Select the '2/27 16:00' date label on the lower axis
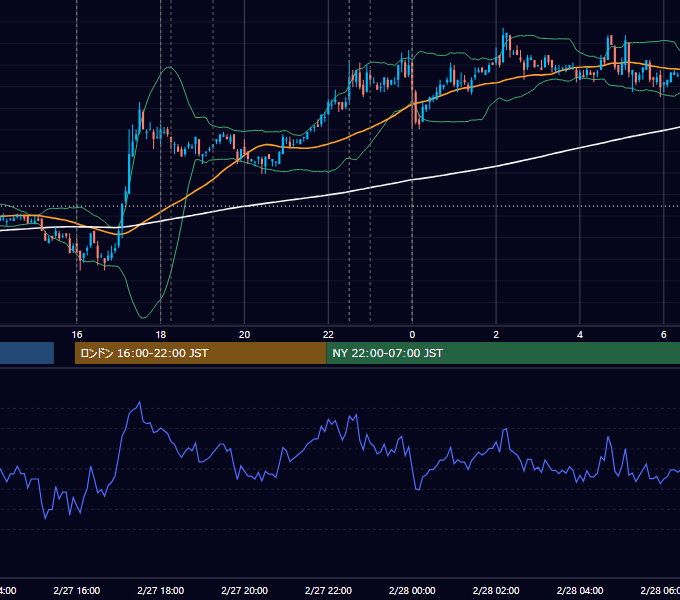The image size is (680, 600). tap(77, 590)
